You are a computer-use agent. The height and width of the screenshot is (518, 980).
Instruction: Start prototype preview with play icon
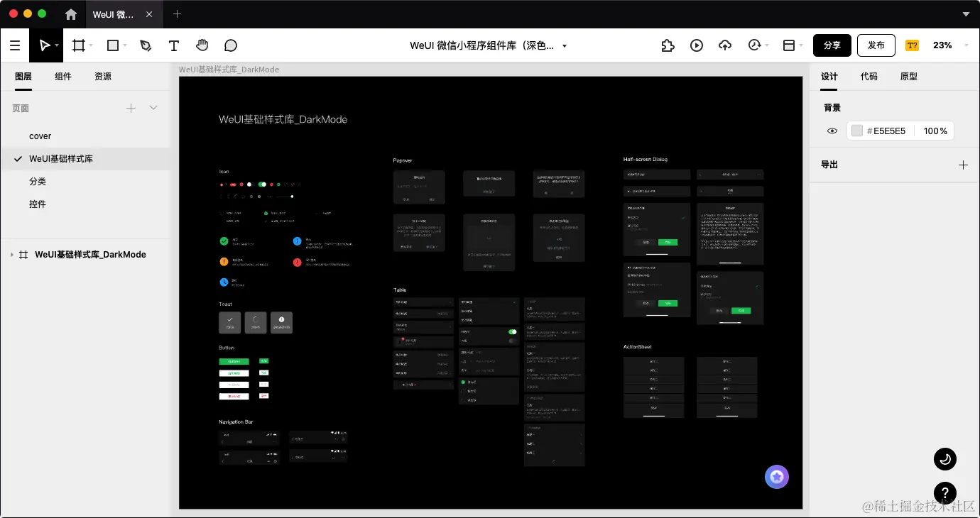(697, 45)
